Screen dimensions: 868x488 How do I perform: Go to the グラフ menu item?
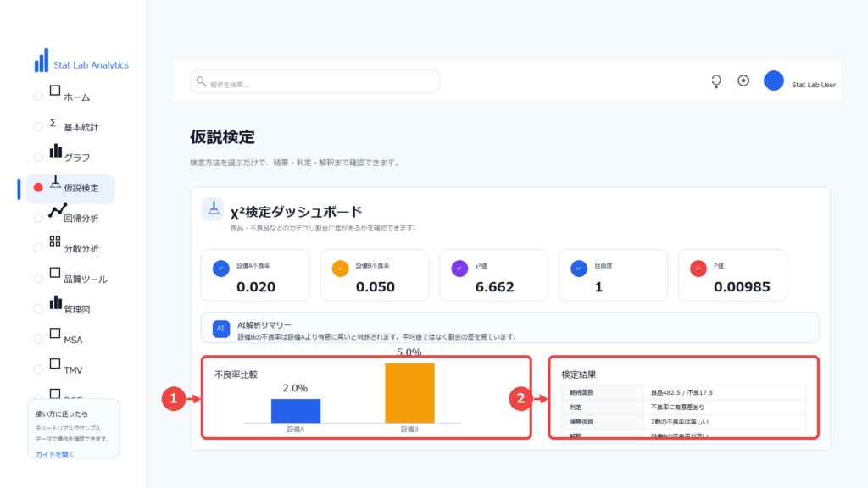point(76,158)
